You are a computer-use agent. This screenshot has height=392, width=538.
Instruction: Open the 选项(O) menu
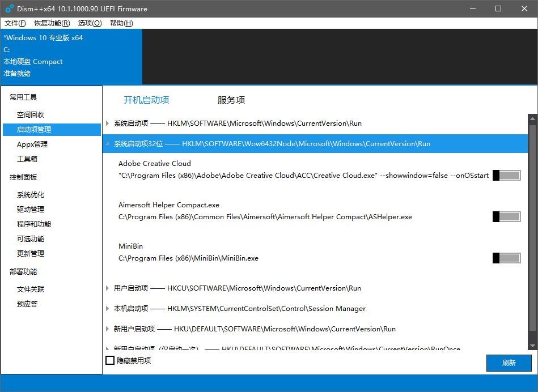[90, 23]
